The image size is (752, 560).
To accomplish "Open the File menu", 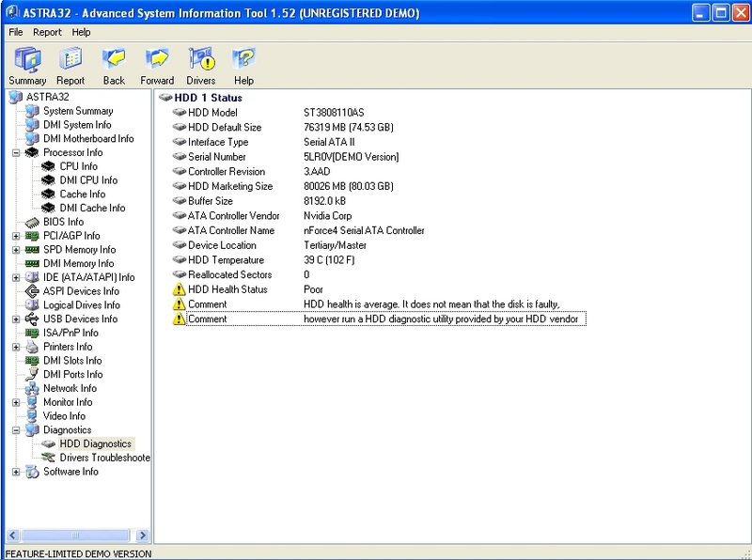I will click(x=15, y=32).
